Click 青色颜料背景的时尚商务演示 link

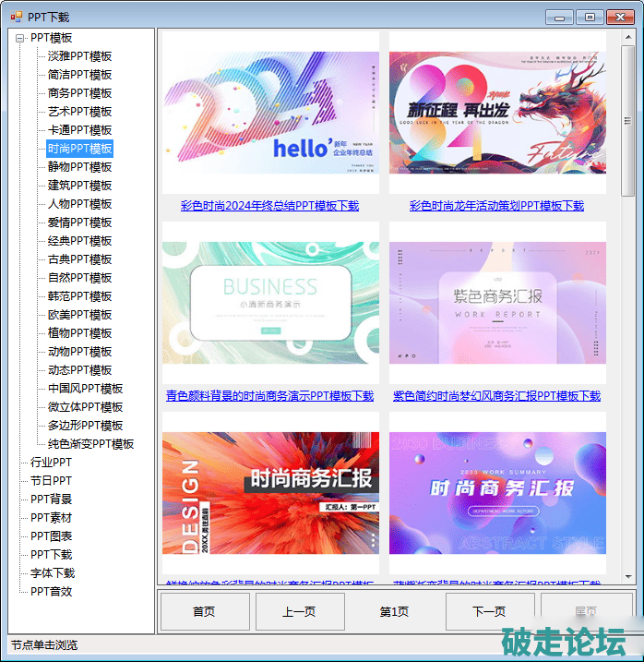click(269, 396)
